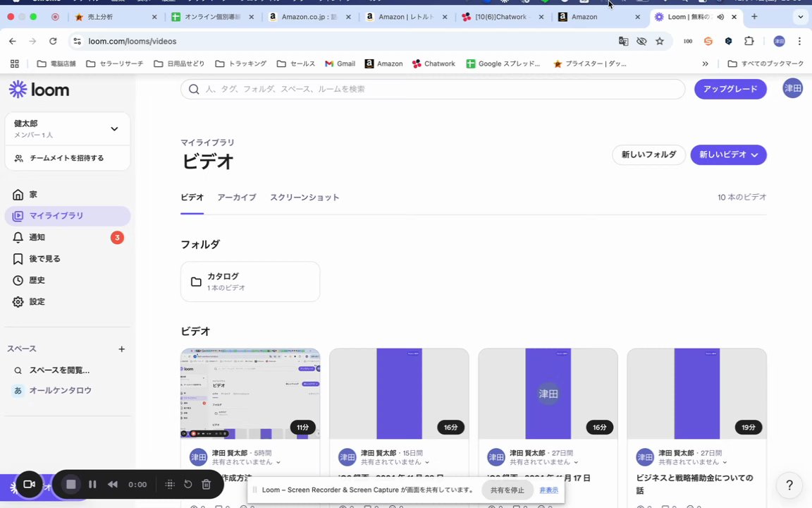Click the eye-slash tracking protection icon

coord(641,41)
